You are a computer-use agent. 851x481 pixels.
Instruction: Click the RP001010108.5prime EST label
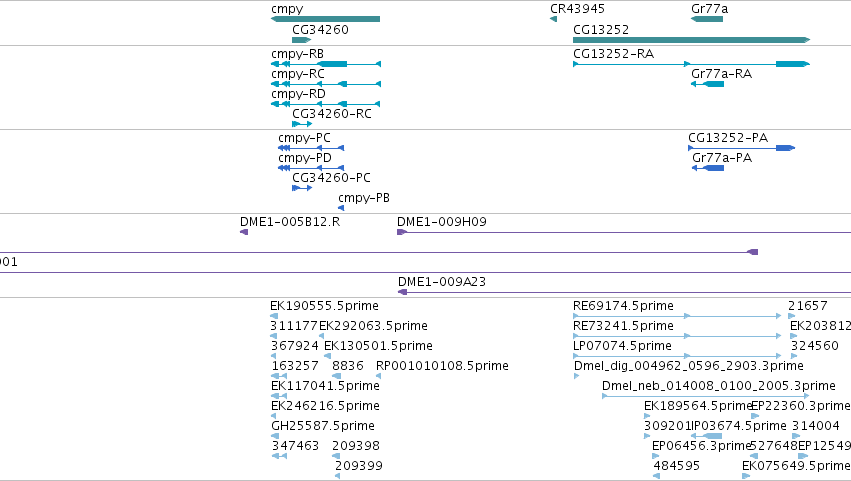click(442, 366)
